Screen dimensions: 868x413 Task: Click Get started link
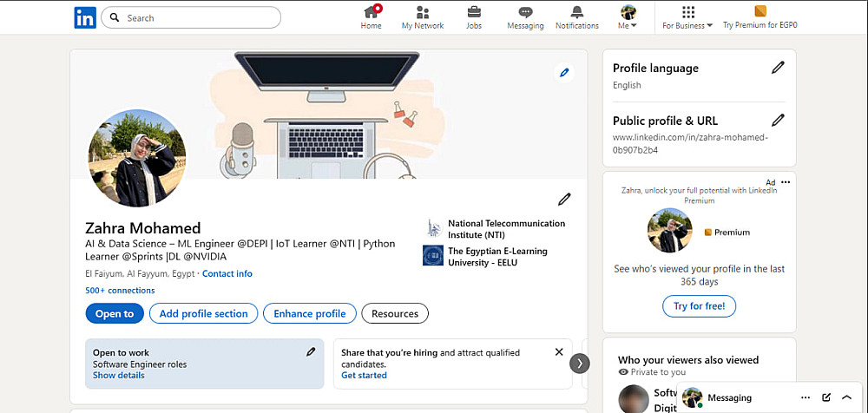pyautogui.click(x=364, y=376)
